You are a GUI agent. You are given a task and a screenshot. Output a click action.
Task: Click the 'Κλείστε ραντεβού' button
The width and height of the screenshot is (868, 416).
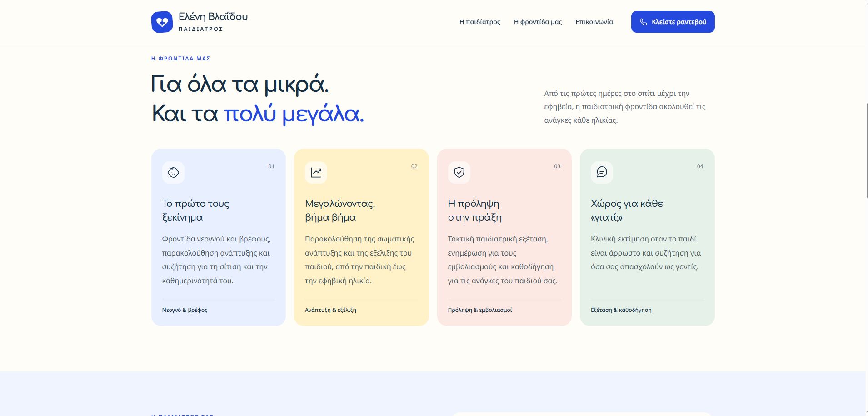coord(673,22)
